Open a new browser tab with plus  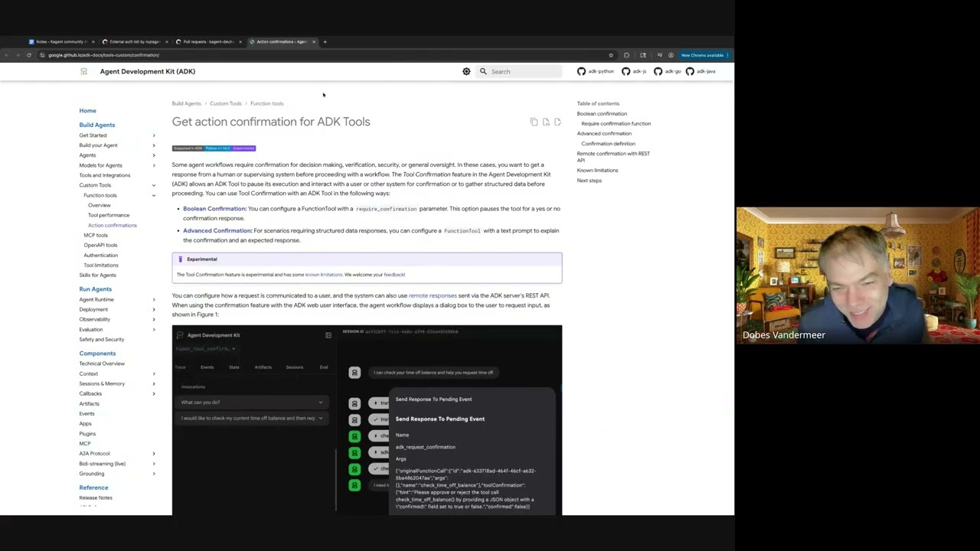[325, 41]
